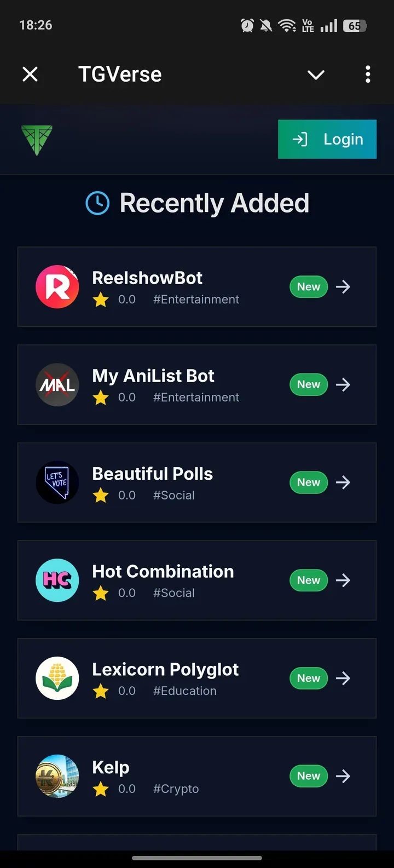Select the #Entertainment tag under ReelshowBot

(x=196, y=300)
